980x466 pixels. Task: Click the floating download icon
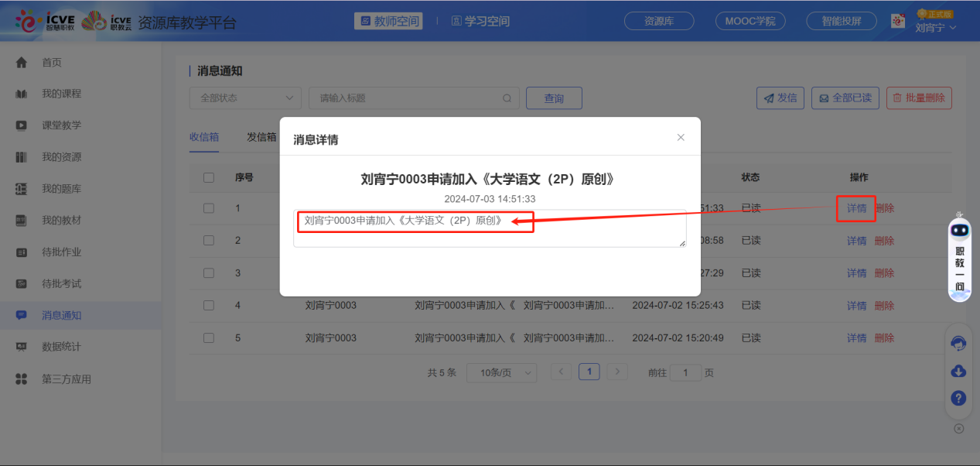pyautogui.click(x=958, y=372)
